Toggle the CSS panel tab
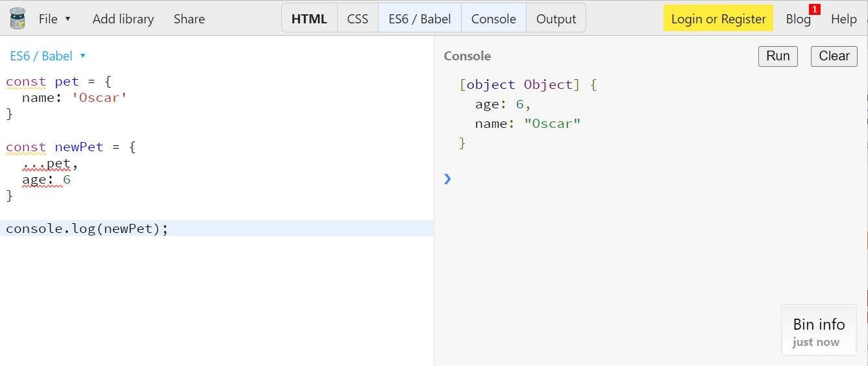 click(x=358, y=19)
